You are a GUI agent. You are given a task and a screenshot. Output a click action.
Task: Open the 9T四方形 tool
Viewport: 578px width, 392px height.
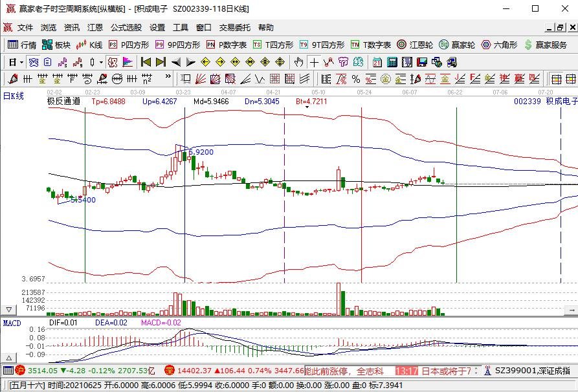coord(322,45)
